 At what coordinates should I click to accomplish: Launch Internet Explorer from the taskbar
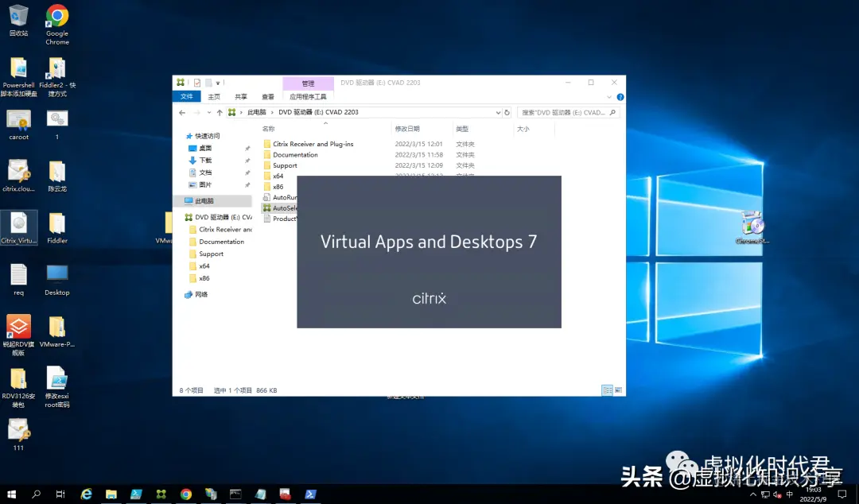pos(86,493)
